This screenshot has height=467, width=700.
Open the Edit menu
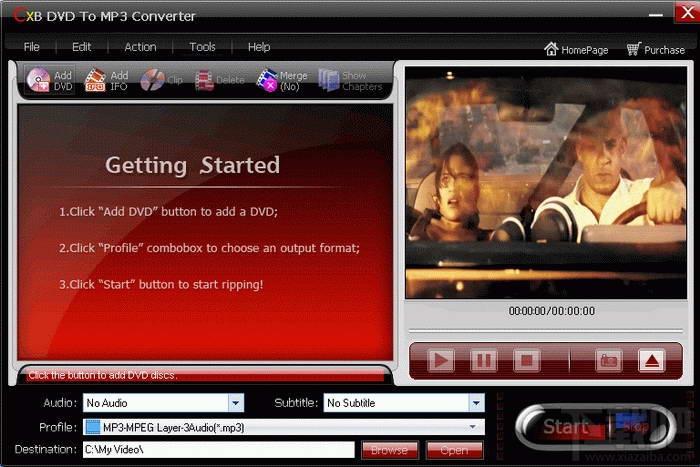tap(81, 47)
